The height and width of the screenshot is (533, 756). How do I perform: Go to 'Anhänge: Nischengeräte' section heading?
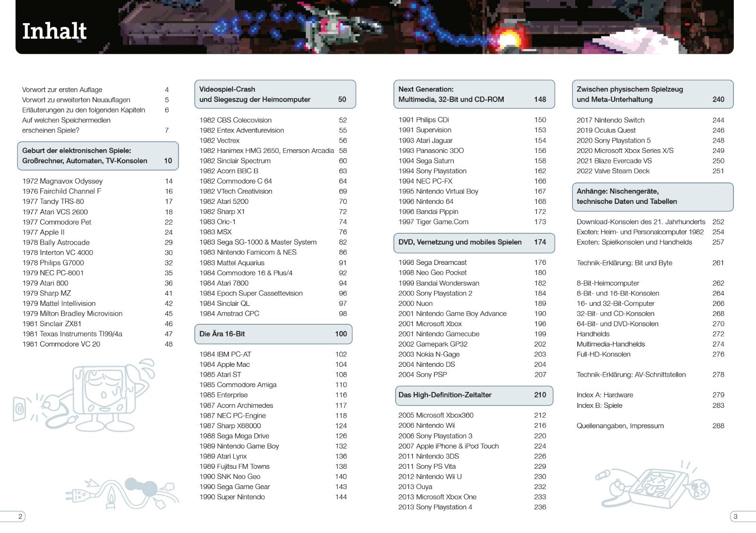(653, 196)
